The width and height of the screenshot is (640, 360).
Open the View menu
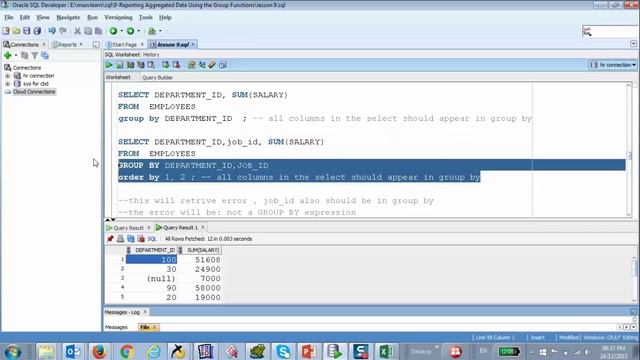(42, 18)
